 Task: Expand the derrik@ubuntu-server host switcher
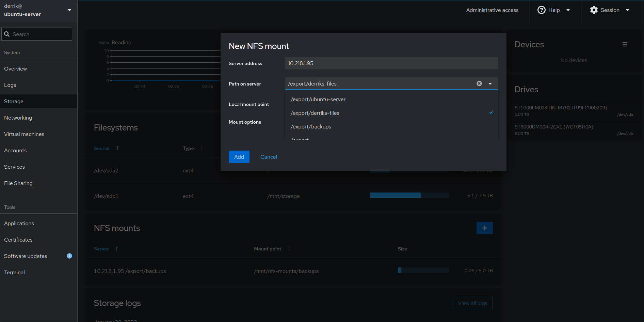[69, 10]
